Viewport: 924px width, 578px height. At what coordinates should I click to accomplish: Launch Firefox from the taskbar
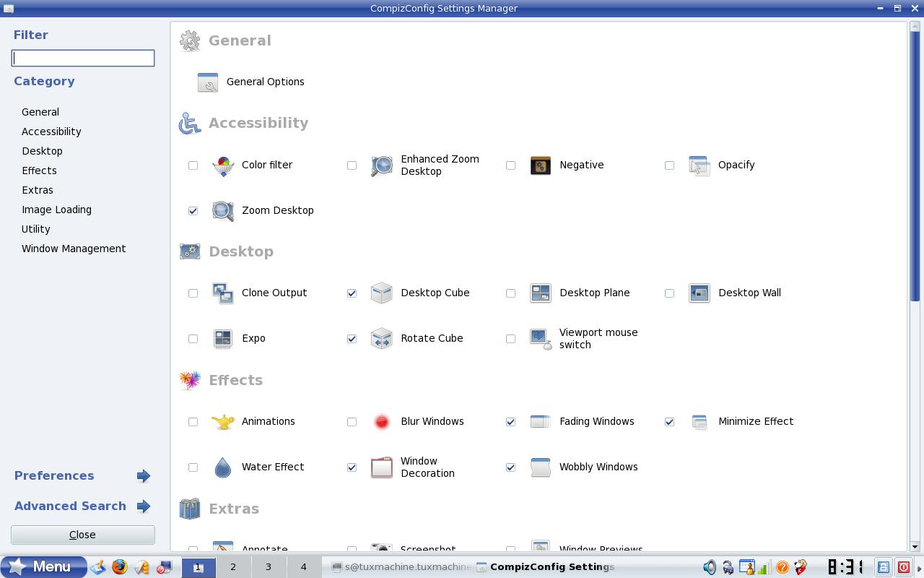120,567
